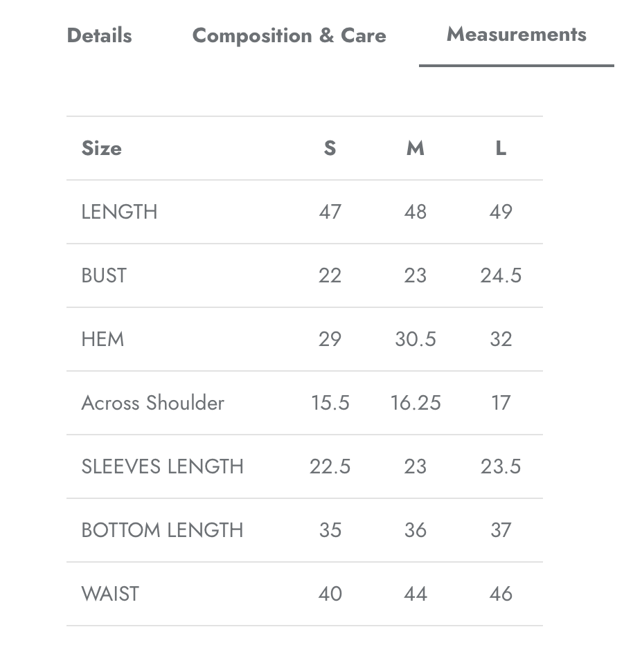This screenshot has width=633, height=672.
Task: Click the M size column header
Action: tap(415, 148)
